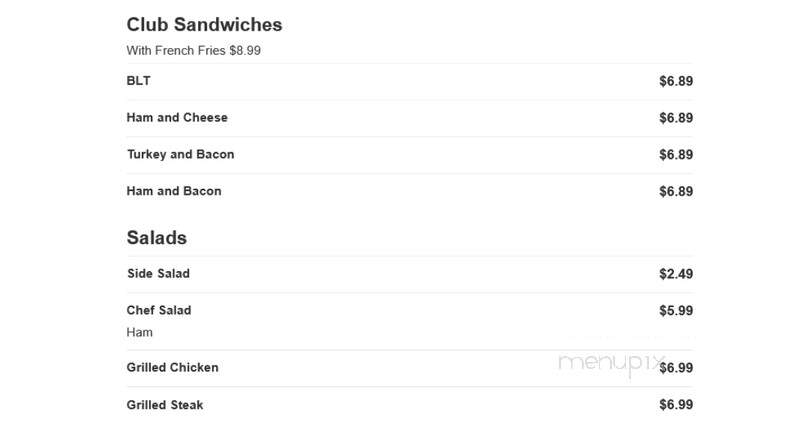The image size is (791, 445).
Task: Click the Turkey and Bacon price
Action: click(x=676, y=154)
